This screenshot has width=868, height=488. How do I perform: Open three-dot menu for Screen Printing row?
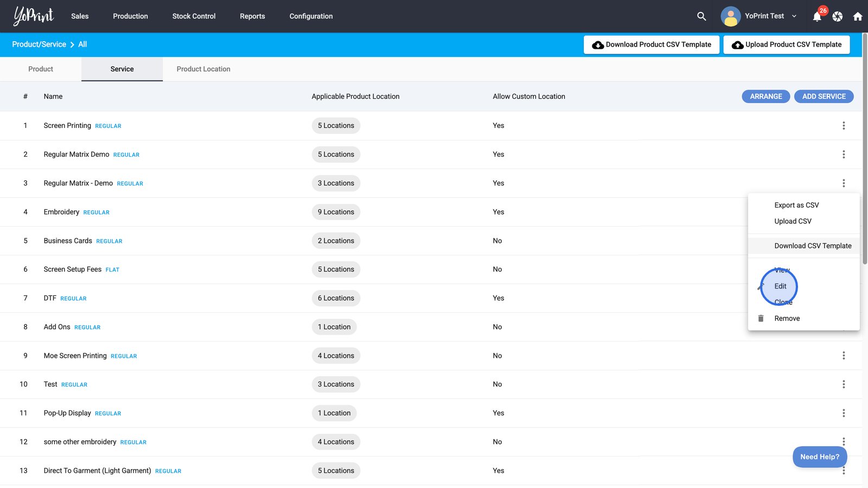pos(844,126)
